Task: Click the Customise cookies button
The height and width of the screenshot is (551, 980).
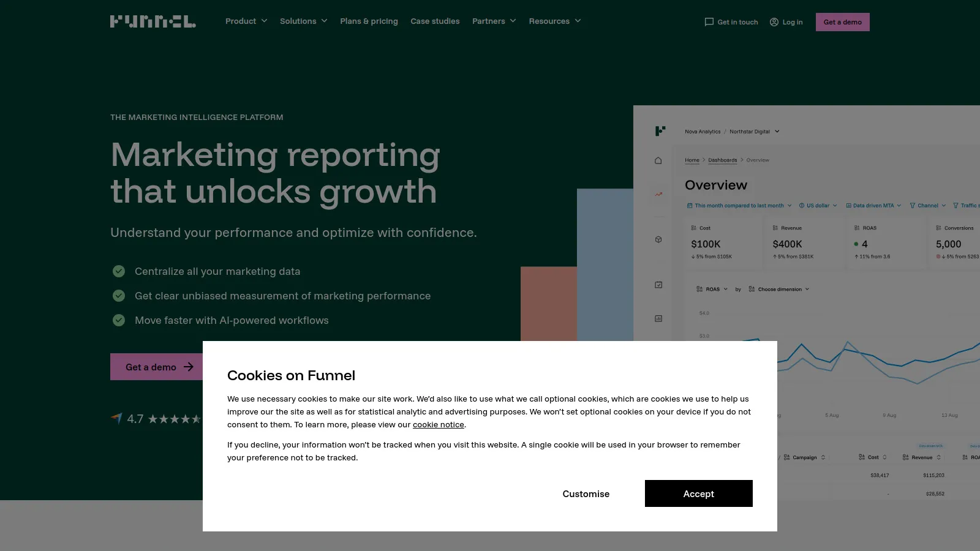Action: [x=586, y=493]
